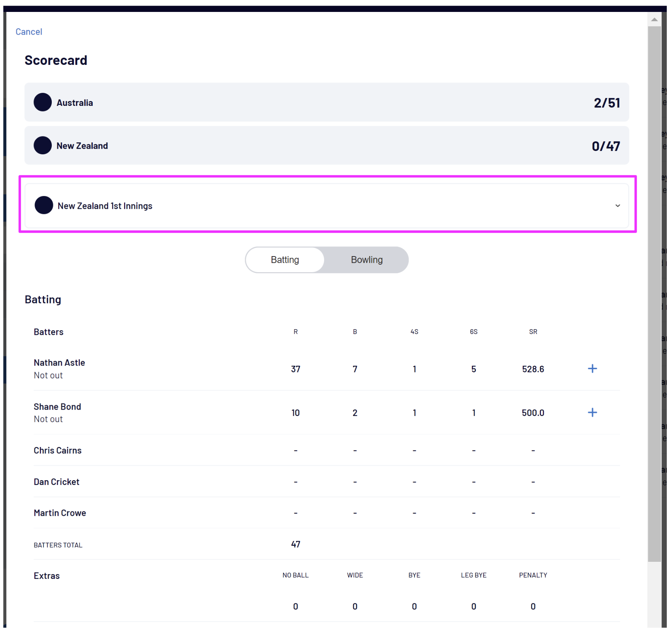Click the plus icon for Shane Bond
This screenshot has width=672, height=633.
pos(592,412)
